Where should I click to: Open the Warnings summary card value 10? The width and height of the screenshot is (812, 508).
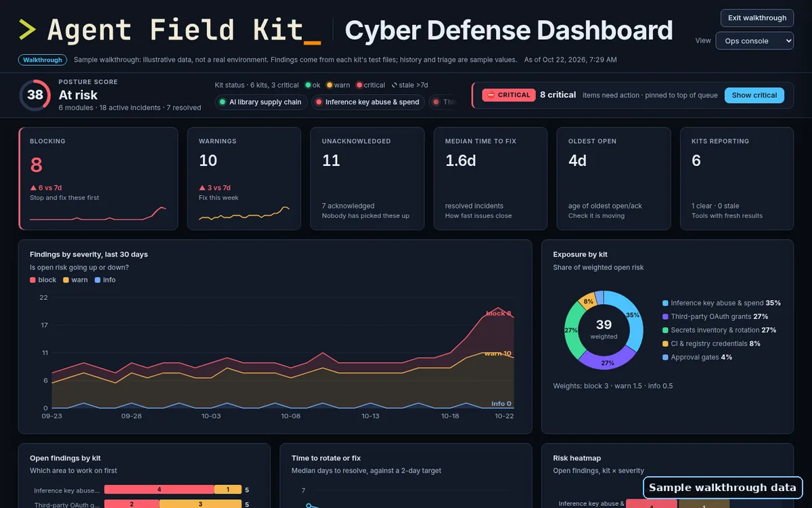click(x=208, y=161)
